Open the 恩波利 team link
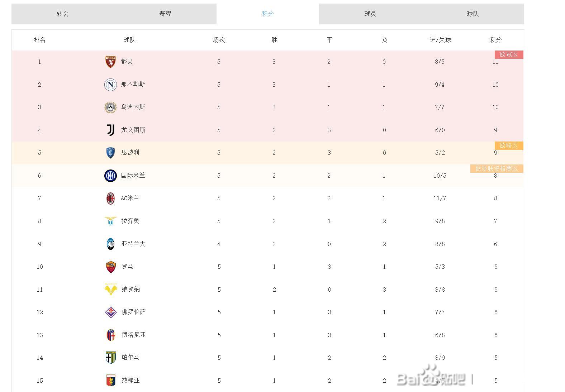The image size is (565, 392). [x=130, y=153]
